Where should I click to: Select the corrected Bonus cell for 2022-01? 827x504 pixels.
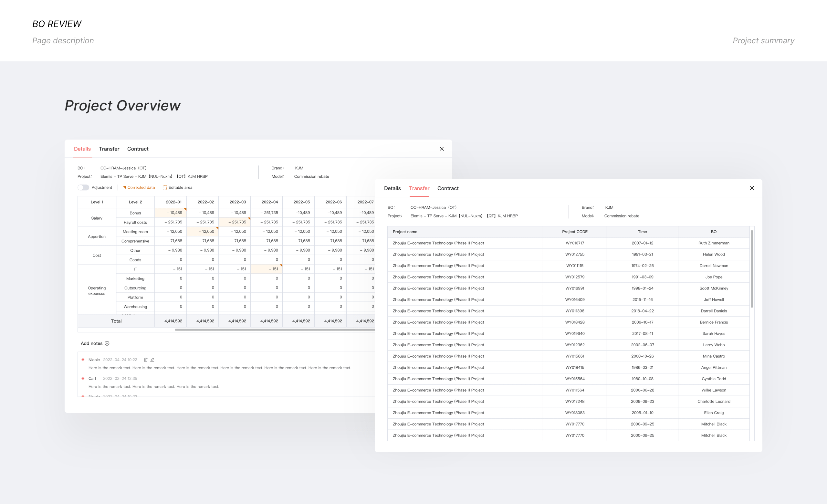[171, 213]
